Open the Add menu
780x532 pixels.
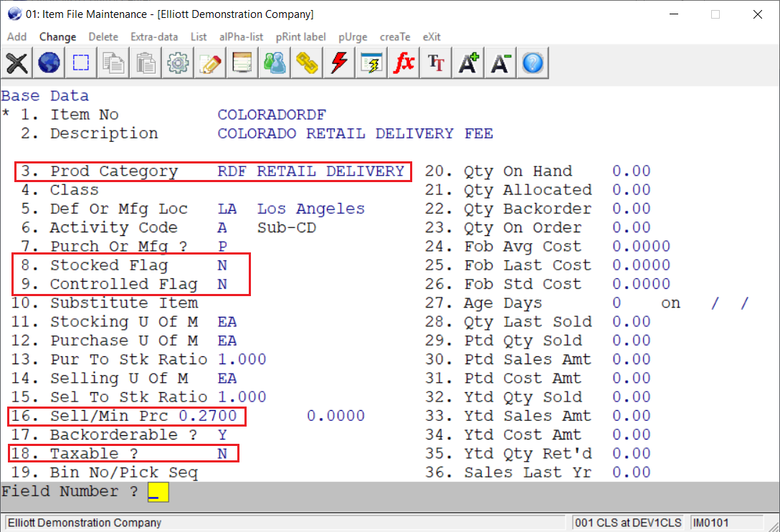(17, 37)
